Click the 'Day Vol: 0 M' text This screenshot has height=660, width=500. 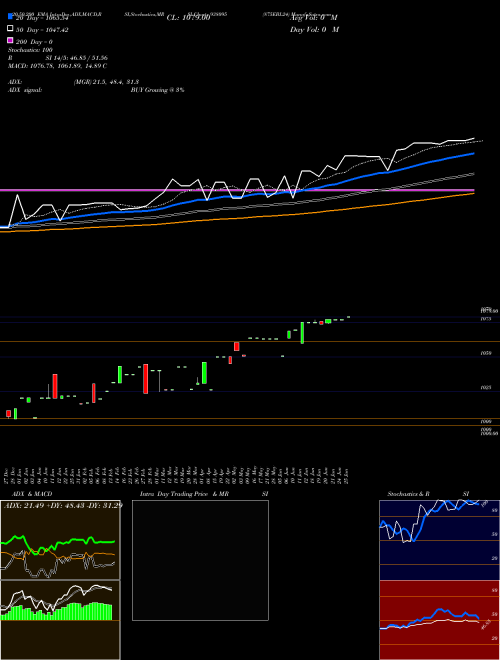(314, 29)
